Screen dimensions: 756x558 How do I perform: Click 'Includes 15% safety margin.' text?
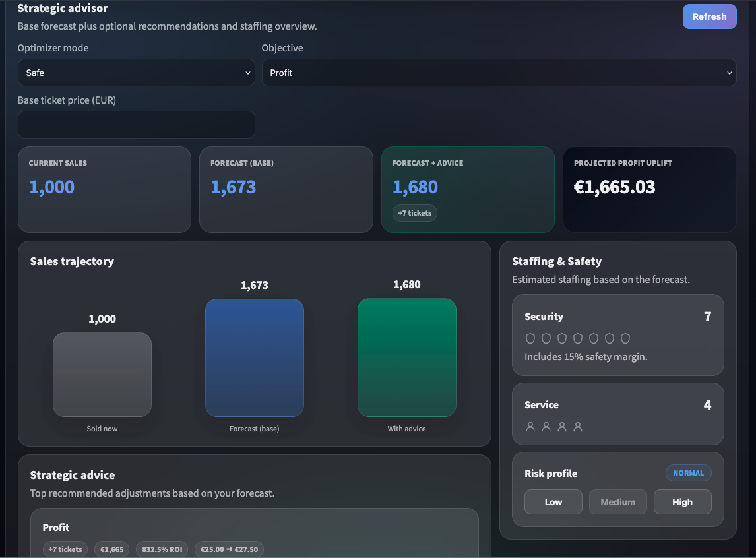[x=586, y=357]
